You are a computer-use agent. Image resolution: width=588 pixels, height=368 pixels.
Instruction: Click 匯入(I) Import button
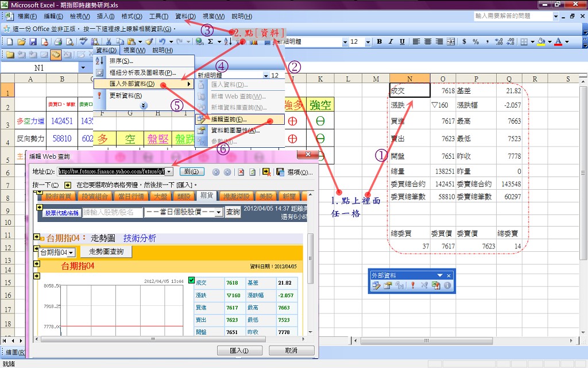click(x=239, y=350)
